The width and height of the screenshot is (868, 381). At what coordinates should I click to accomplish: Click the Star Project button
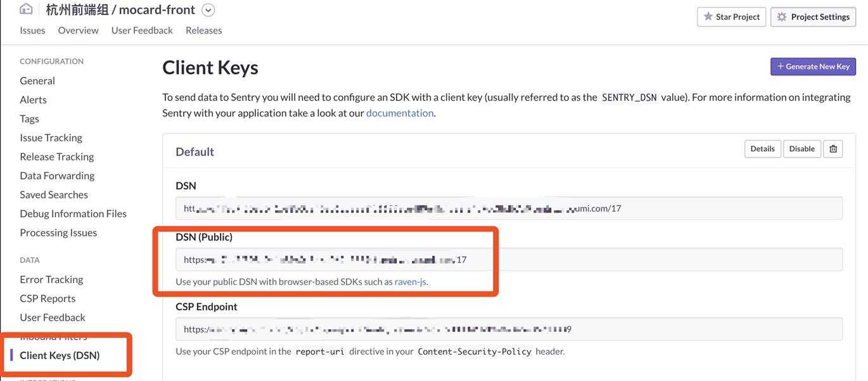coord(732,17)
